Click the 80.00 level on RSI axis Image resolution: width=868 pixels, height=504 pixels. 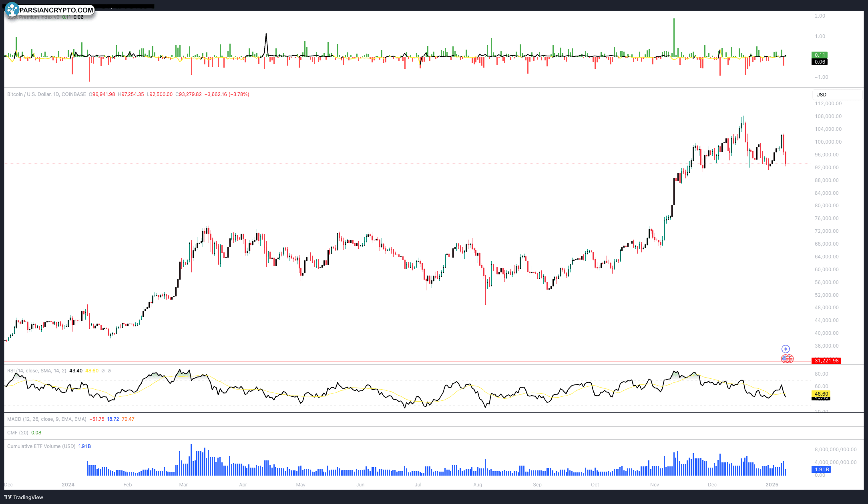click(x=821, y=374)
